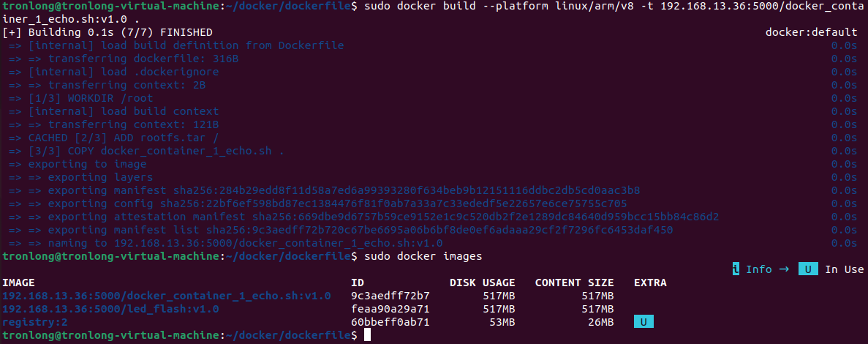Click the 'In Use' legend text
This screenshot has height=344, width=868.
844,269
